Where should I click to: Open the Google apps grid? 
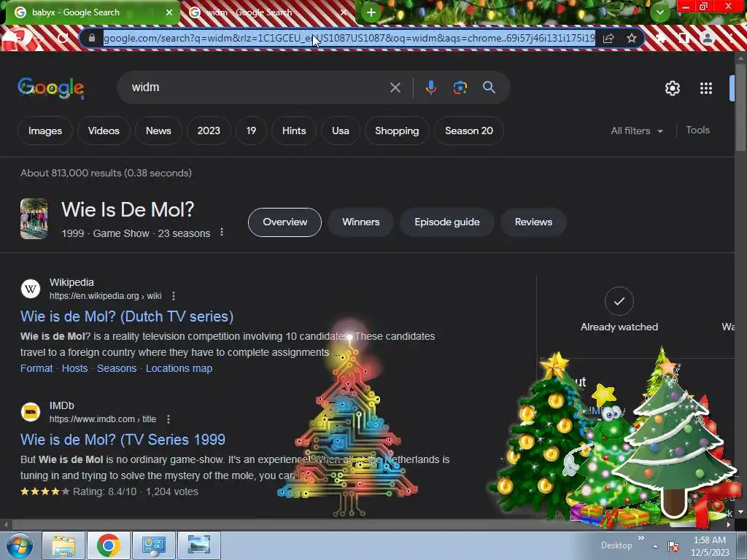point(706,88)
